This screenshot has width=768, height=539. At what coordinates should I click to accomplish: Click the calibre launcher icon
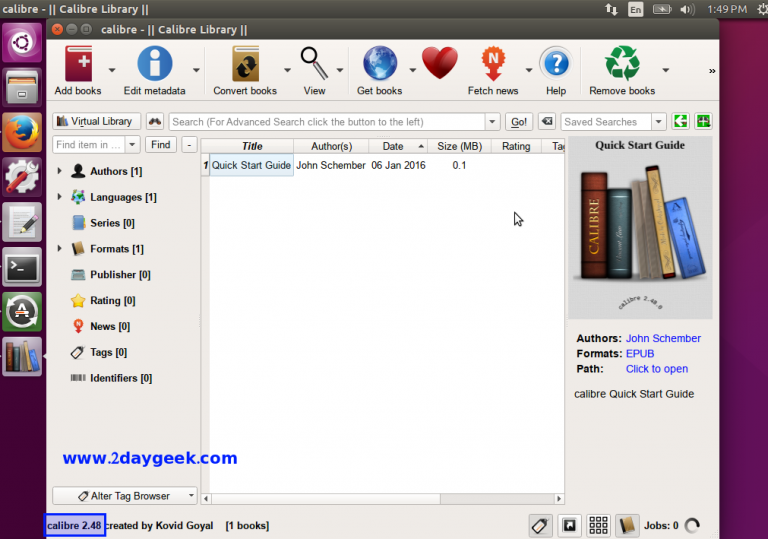pos(22,357)
